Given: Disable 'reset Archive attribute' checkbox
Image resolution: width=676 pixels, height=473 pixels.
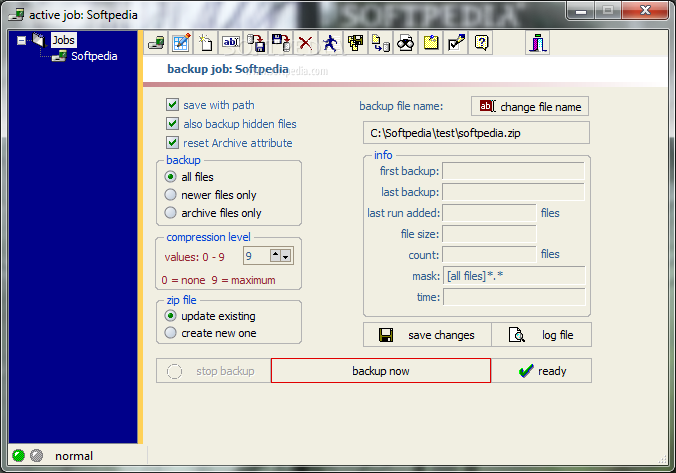Looking at the screenshot, I should (172, 143).
